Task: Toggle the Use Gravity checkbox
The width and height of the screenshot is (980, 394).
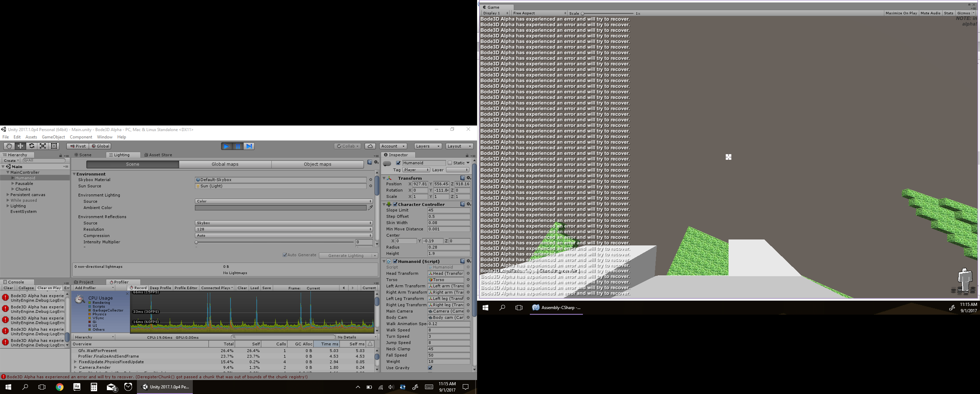Action: 430,368
